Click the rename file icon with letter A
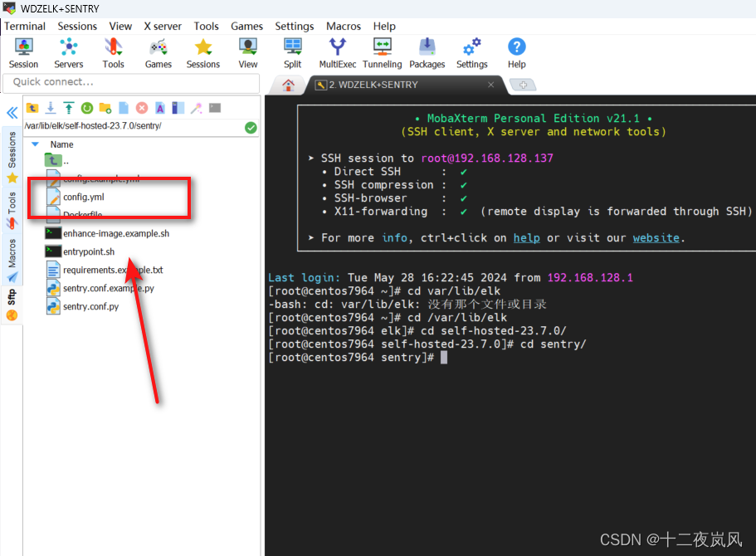Image resolution: width=756 pixels, height=556 pixels. tap(160, 108)
